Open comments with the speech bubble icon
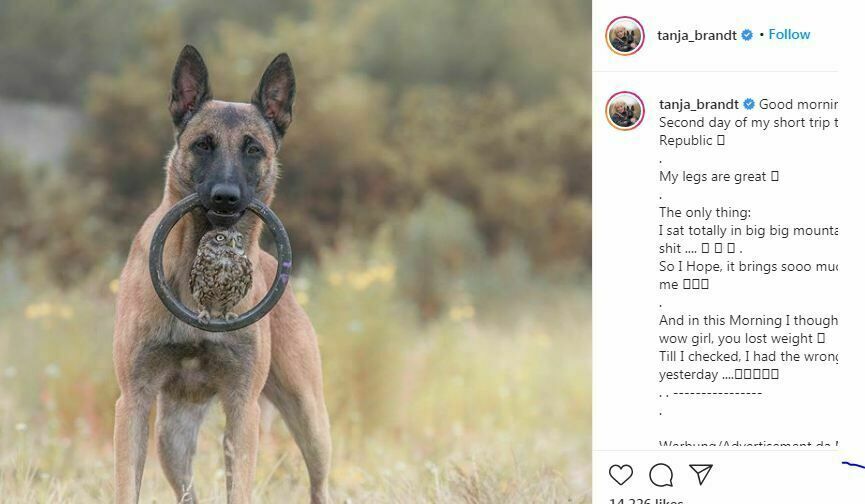Viewport: 865px width, 504px height. pos(661,475)
